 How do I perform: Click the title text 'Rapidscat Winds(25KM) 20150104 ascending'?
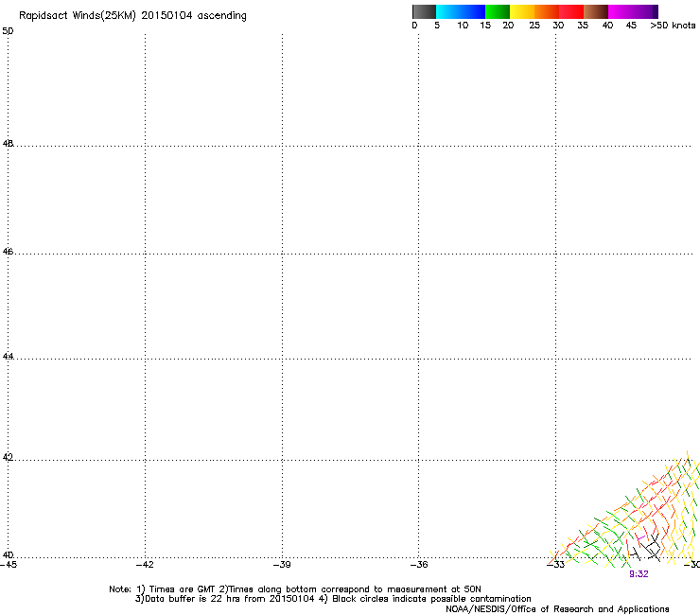click(132, 16)
